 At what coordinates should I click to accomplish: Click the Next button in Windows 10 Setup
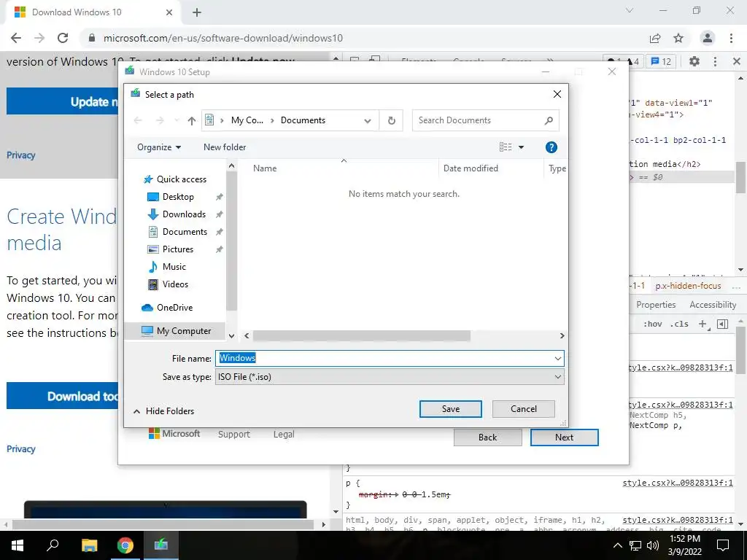(x=564, y=437)
